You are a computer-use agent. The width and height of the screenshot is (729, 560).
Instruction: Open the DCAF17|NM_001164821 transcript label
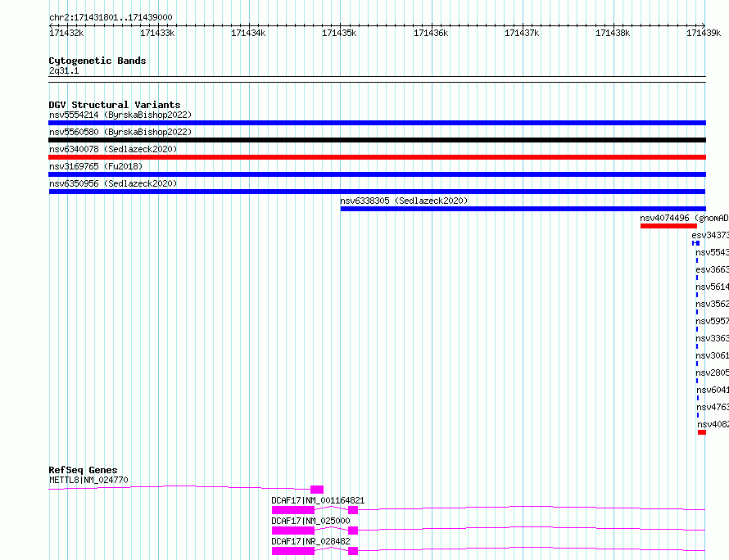pos(318,500)
